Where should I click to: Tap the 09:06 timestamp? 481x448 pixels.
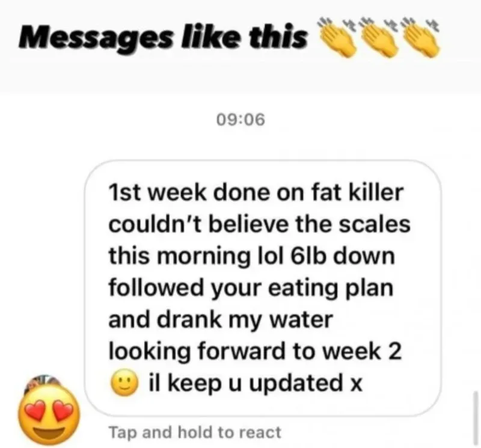click(x=240, y=120)
